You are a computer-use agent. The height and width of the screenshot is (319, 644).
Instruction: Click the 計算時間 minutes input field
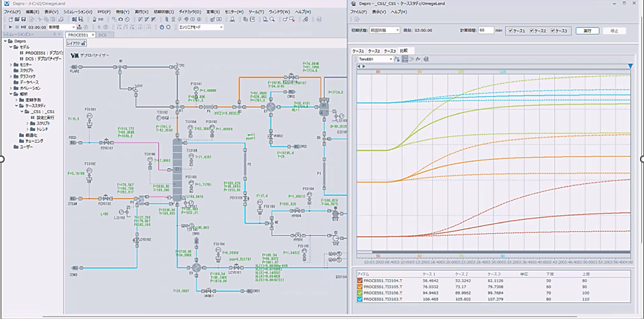[x=485, y=31]
